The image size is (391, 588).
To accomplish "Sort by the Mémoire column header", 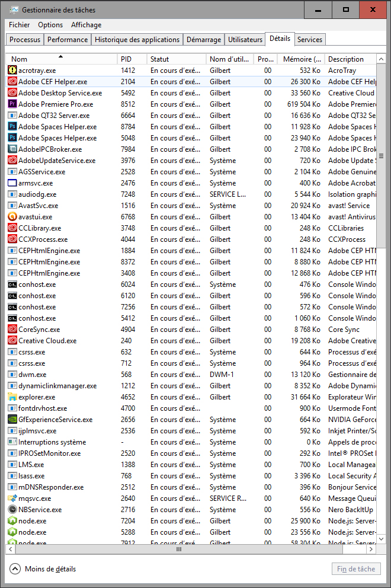I will 302,59.
